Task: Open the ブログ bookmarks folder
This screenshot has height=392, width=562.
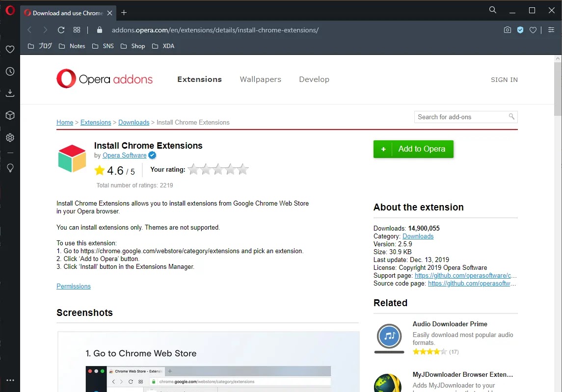Action: [40, 46]
